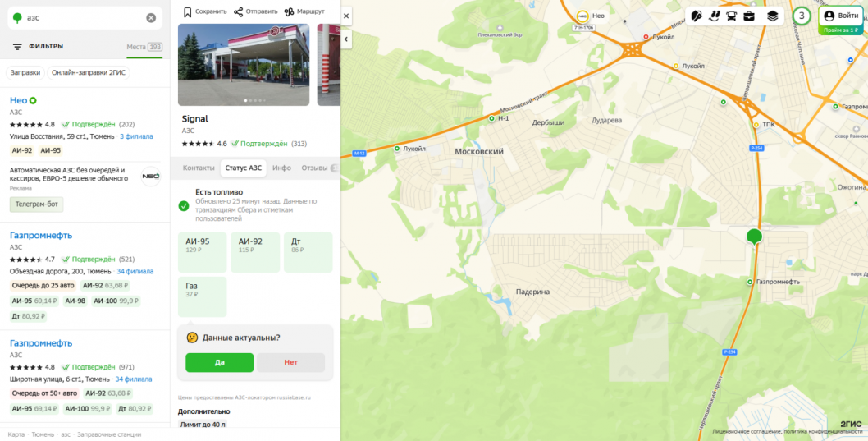Viewport: 868px width, 441px height.
Task: Open the ruler and footprint tool
Action: (714, 16)
